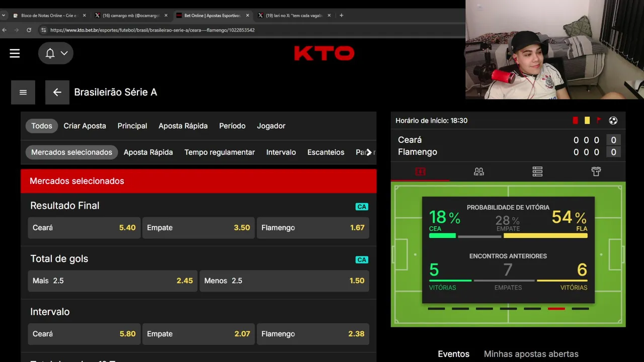Viewport: 644px width, 362px height.
Task: Switch to Bloco de Notas Online browser tab
Action: click(49, 16)
